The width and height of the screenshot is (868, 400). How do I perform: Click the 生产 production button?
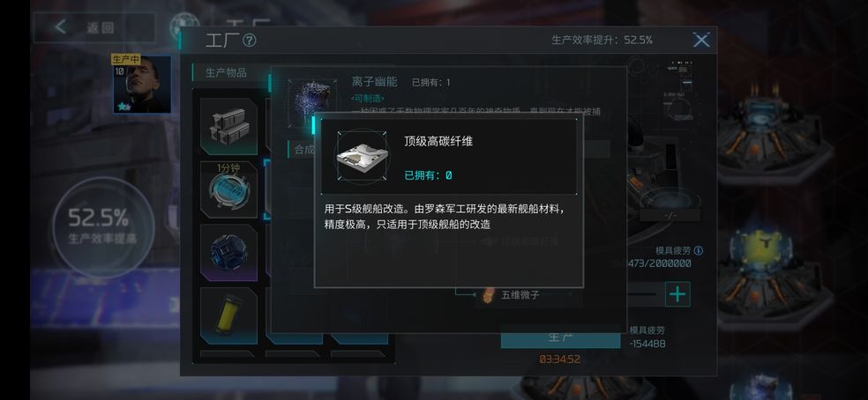560,337
